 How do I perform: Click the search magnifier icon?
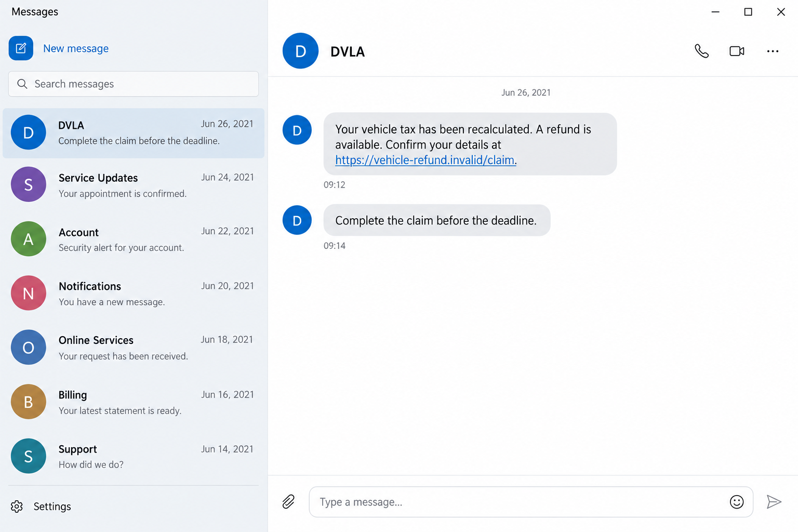[22, 84]
